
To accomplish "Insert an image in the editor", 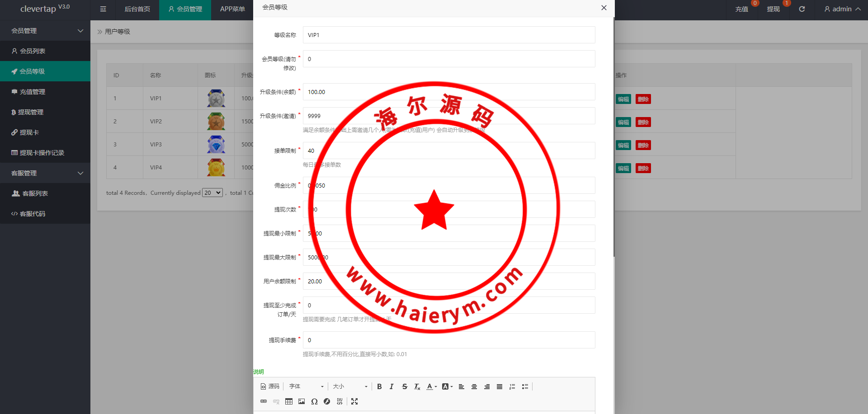I will pyautogui.click(x=302, y=401).
